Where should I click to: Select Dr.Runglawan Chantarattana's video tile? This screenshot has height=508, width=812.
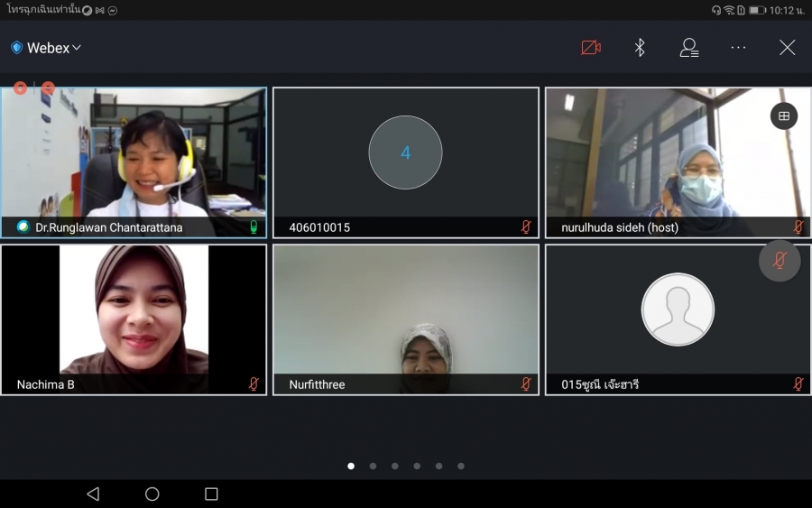134,153
